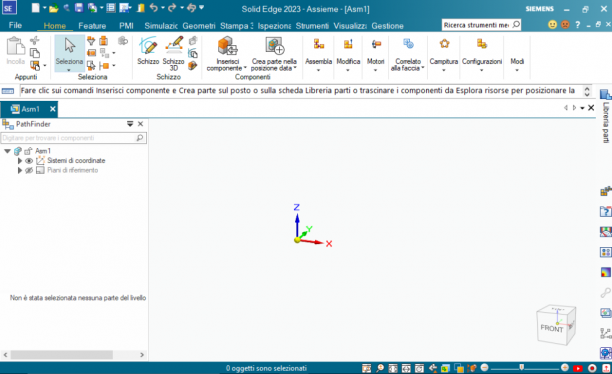Open the File menu

coord(15,25)
